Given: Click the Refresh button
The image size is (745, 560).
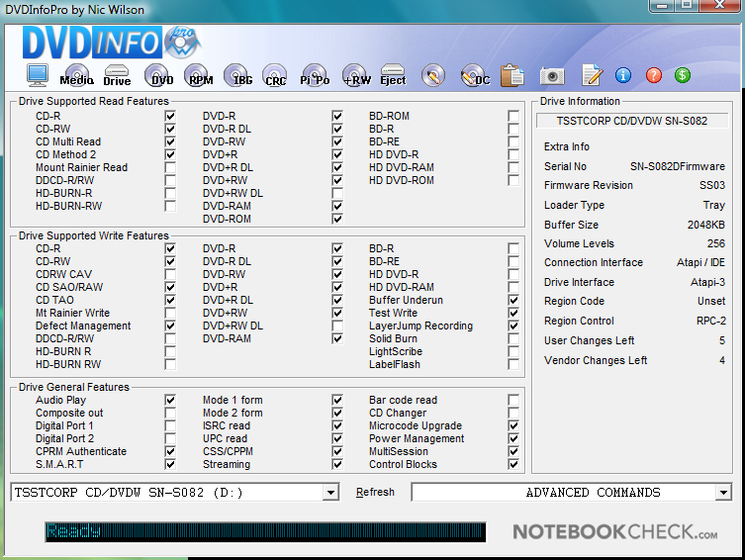Looking at the screenshot, I should (x=375, y=492).
